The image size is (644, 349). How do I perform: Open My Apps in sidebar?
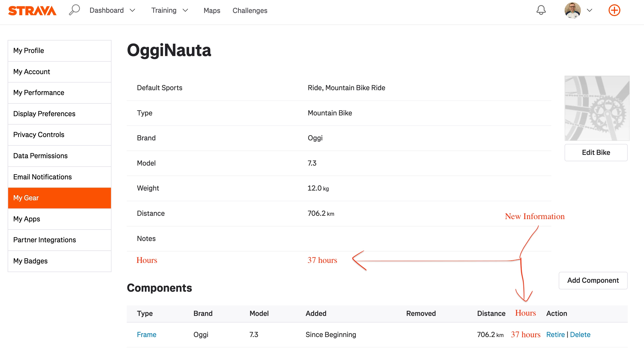(x=60, y=219)
